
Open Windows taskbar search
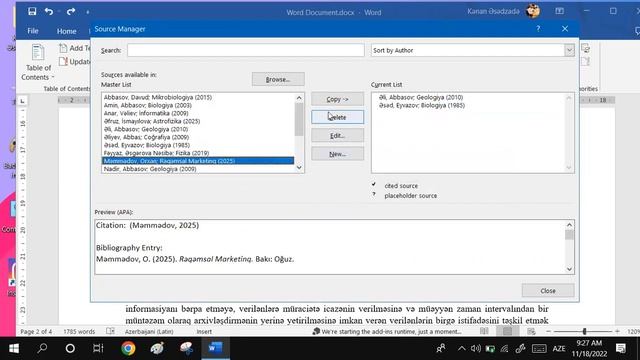[x=42, y=348]
